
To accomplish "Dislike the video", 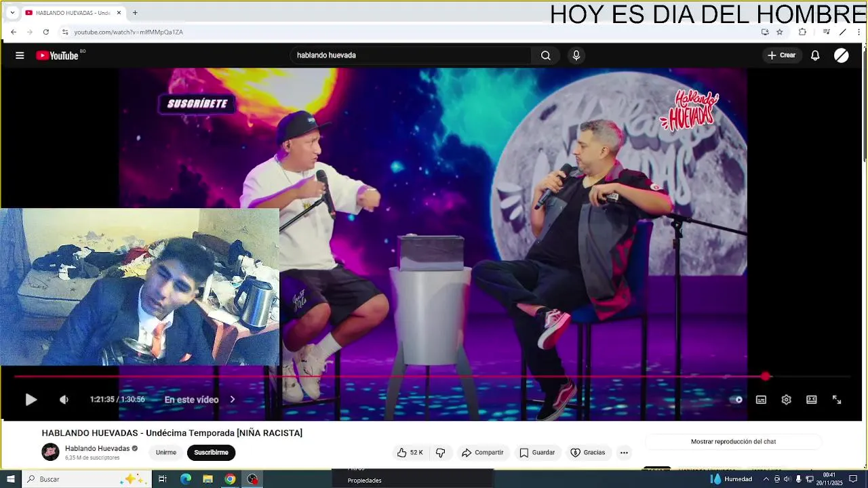I will [441, 453].
